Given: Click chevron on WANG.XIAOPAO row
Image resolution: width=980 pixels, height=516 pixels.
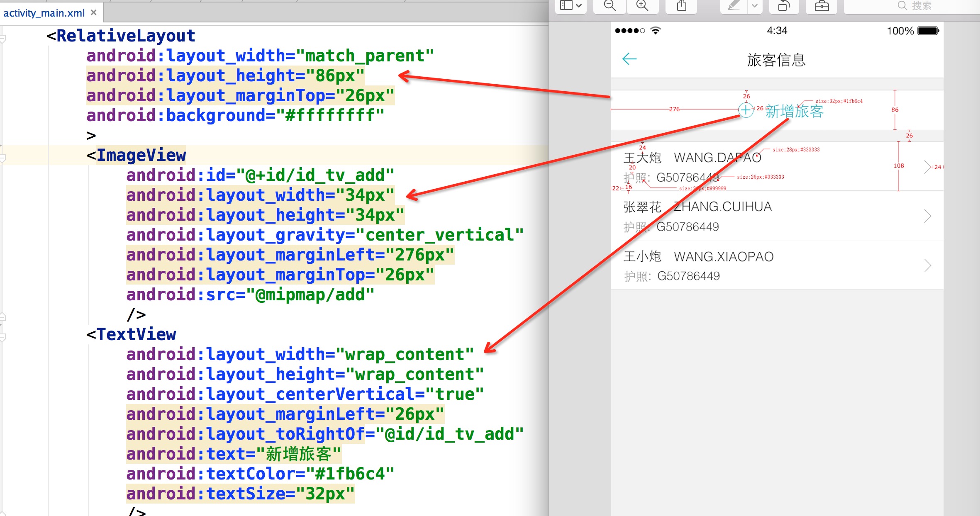Looking at the screenshot, I should tap(928, 265).
